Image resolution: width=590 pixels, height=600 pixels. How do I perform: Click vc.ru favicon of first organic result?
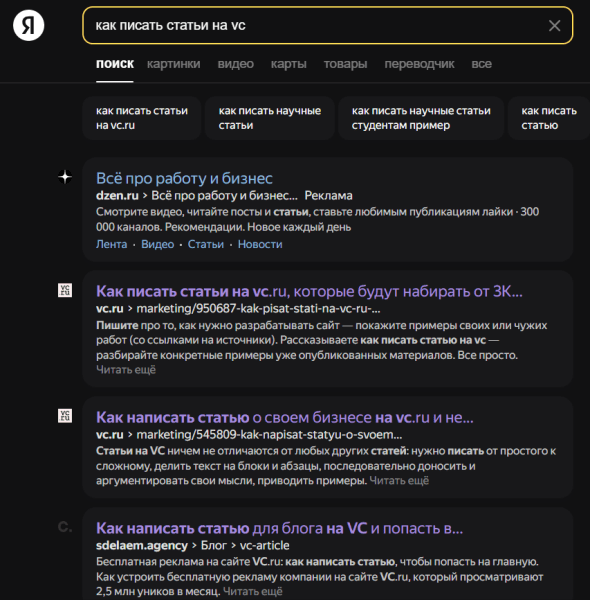click(x=65, y=290)
